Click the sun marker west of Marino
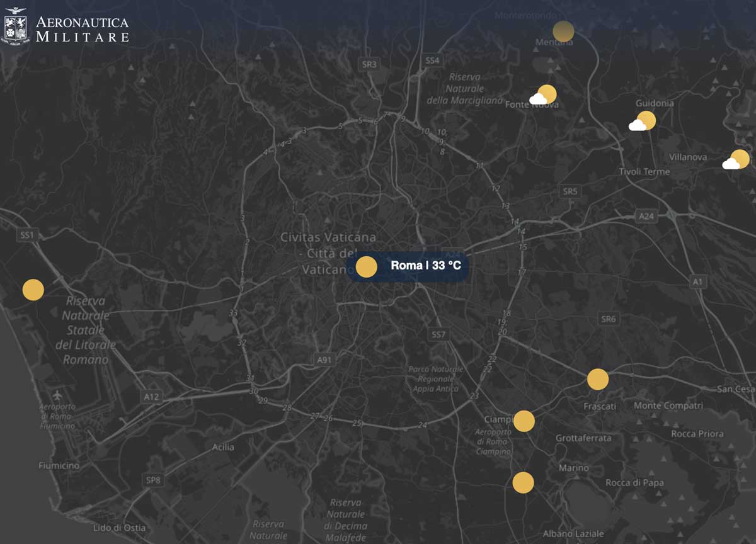The height and width of the screenshot is (544, 756). (523, 482)
